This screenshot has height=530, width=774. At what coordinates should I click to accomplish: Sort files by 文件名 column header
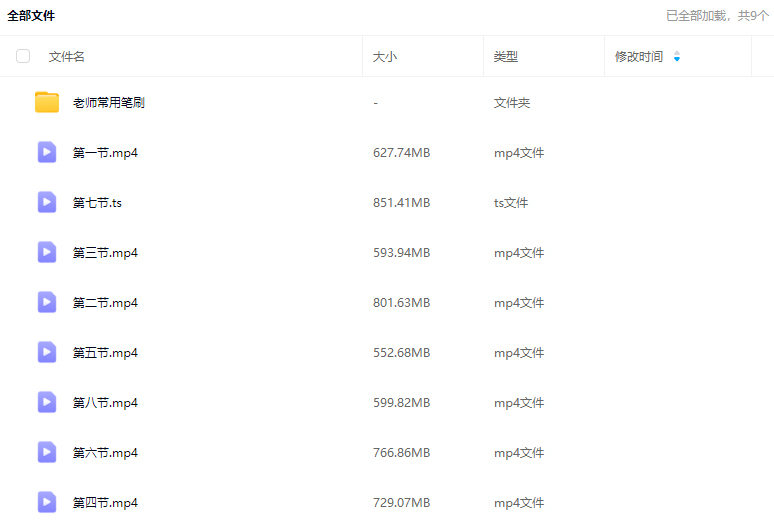(67, 57)
